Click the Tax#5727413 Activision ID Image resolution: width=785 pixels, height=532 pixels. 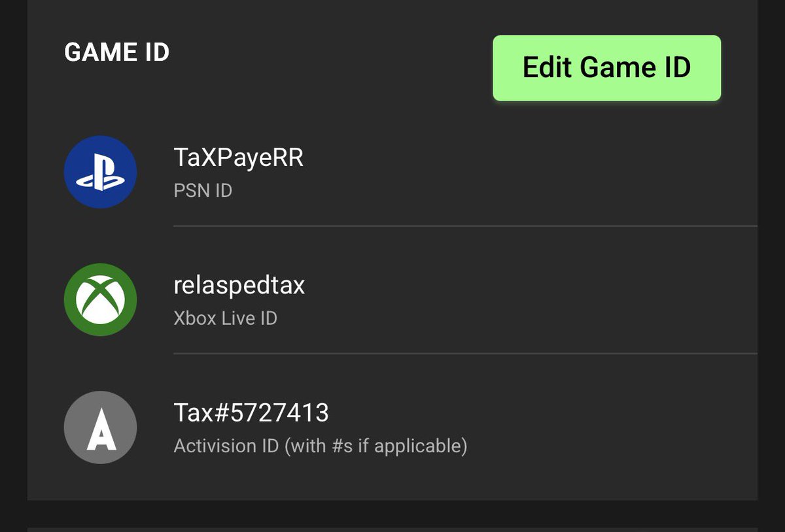[251, 412]
